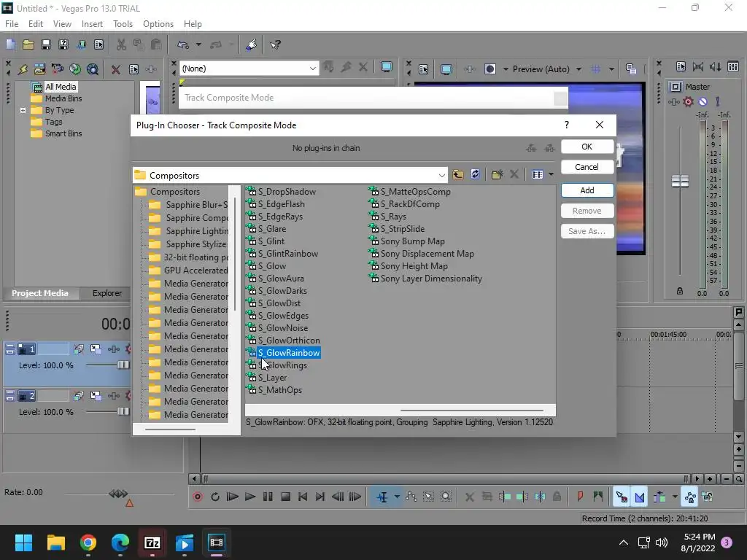747x560 pixels.
Task: Select the S_Glow plug-in
Action: (x=271, y=266)
